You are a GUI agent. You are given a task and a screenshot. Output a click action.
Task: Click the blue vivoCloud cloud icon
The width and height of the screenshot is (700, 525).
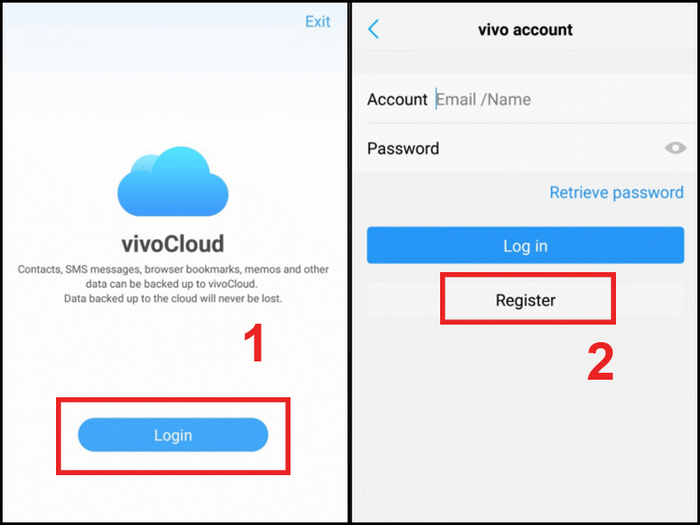pos(173,181)
